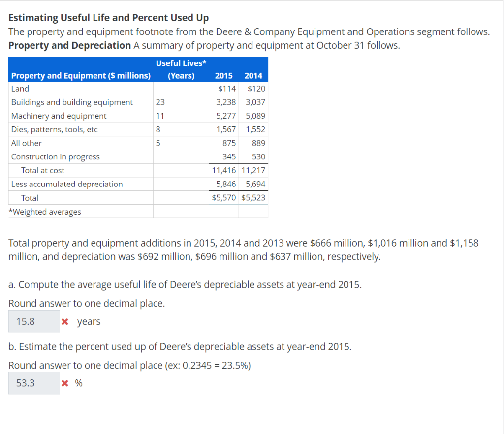
Task: Click the 2014 column header
Action: click(253, 76)
